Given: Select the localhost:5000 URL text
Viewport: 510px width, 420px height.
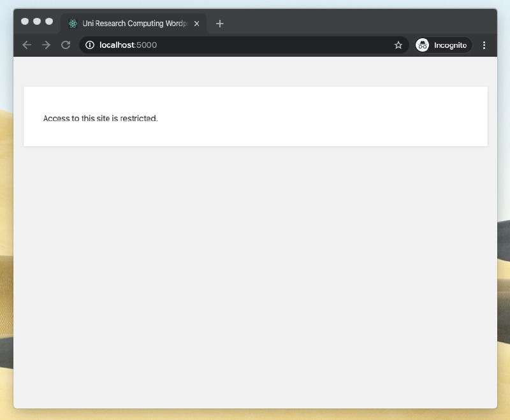Looking at the screenshot, I should [x=128, y=45].
